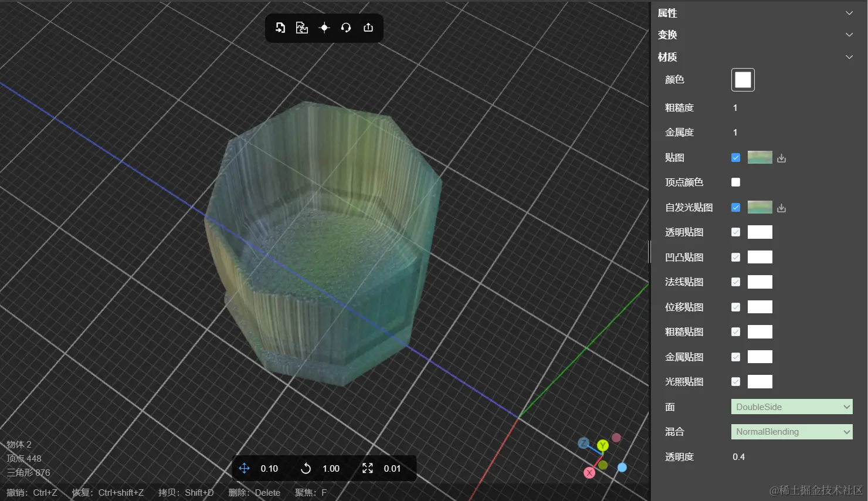
Task: Toggle the 自发光贴图 checkbox
Action: (735, 207)
